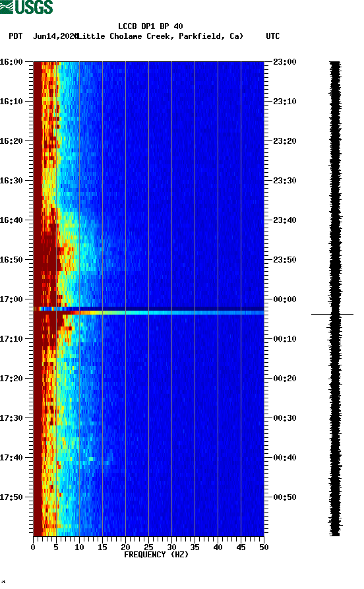364x589 pixels.
Task: Click the 16:50 PDT time label
Action: tap(11, 260)
